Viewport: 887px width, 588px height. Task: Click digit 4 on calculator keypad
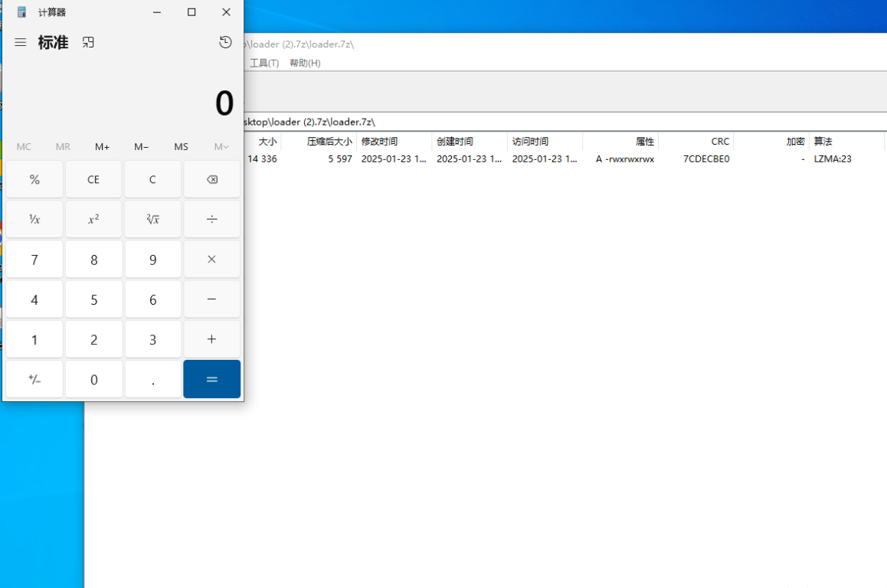(x=34, y=299)
